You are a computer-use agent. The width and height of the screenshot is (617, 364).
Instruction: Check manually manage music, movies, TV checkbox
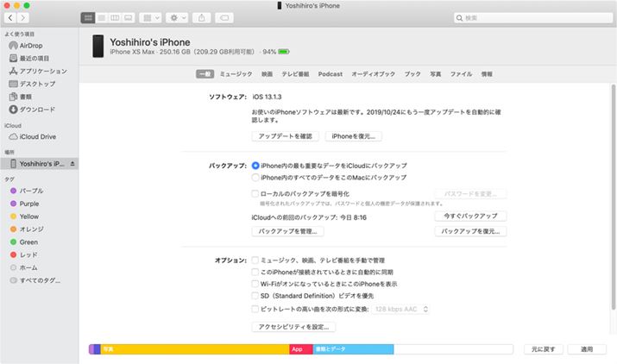click(x=255, y=260)
